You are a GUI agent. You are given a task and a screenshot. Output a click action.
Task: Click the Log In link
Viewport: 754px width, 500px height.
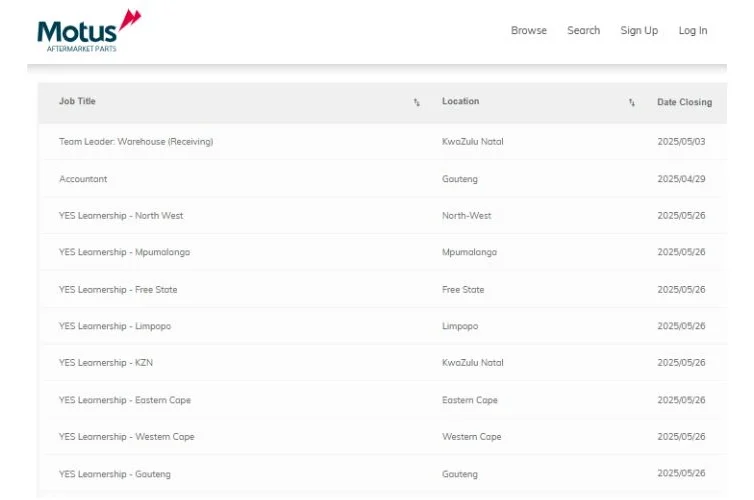(x=692, y=31)
